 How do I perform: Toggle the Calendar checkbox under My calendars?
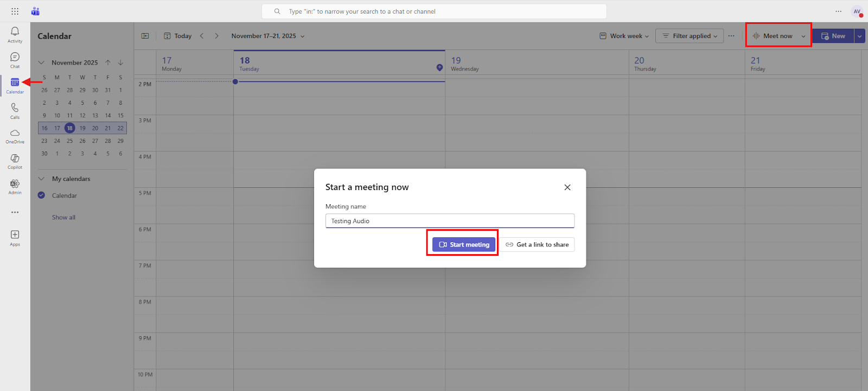(41, 195)
